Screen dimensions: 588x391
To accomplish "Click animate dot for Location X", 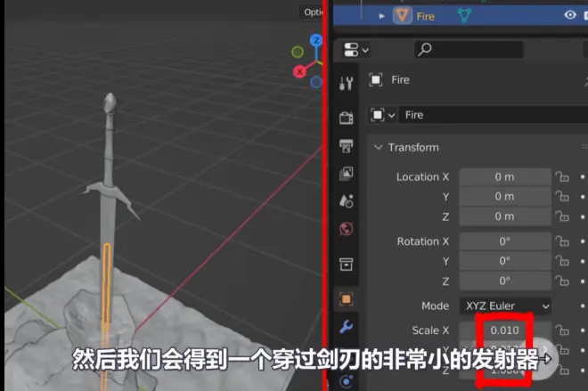I will (x=583, y=176).
